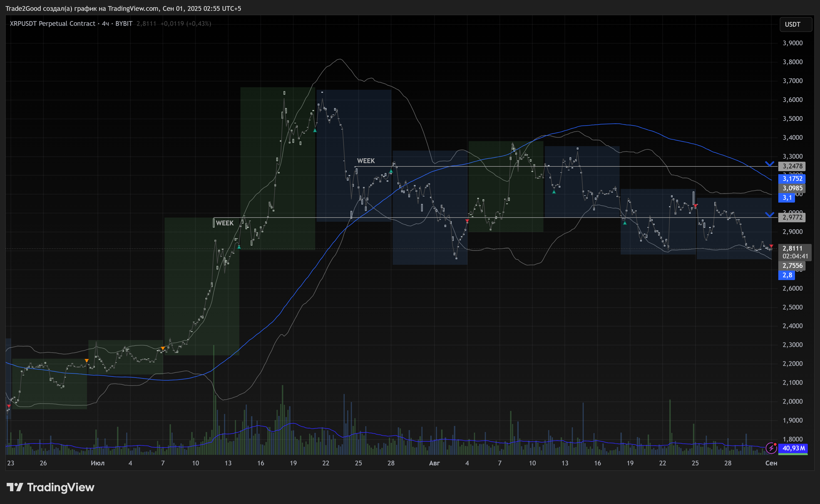Click the green up-triangle marker near July 28
This screenshot has height=504, width=820.
[391, 171]
